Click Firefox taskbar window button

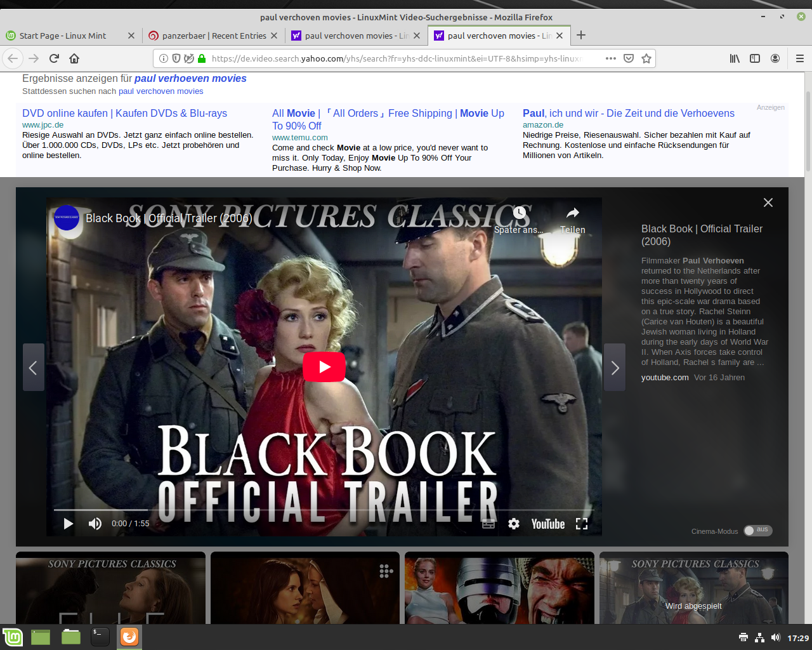pos(129,637)
